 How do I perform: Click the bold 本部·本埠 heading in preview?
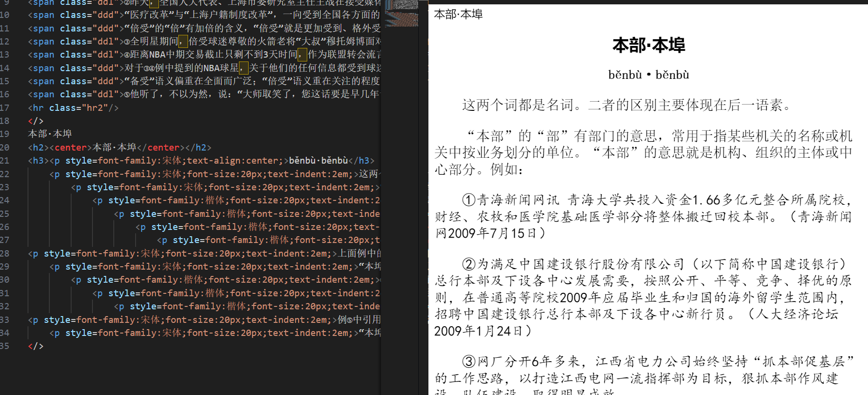click(x=648, y=46)
